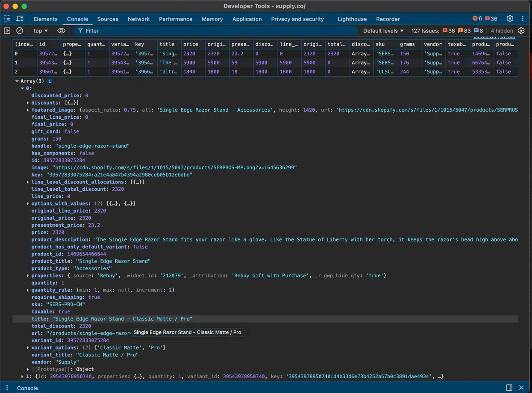Viewport: 532px width, 393px height.
Task: Click the 4 hidden messages label
Action: [502, 30]
